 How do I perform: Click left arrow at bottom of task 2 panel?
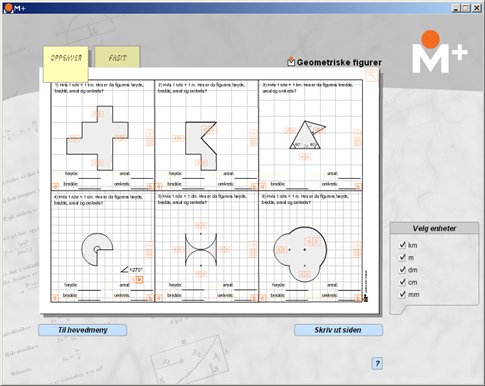pos(159,186)
